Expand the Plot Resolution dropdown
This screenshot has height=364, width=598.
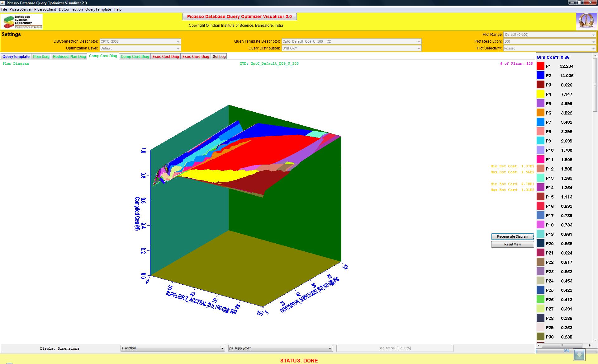[x=549, y=41]
